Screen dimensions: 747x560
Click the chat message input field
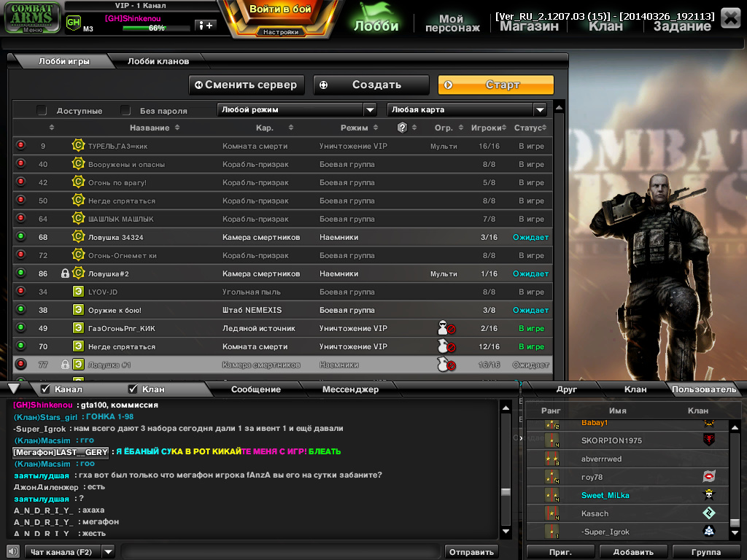point(280,552)
